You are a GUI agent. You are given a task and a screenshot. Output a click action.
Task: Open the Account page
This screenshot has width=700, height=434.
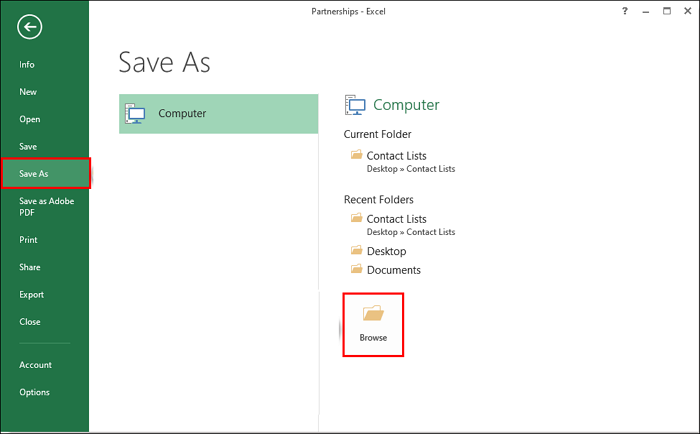[x=35, y=365]
